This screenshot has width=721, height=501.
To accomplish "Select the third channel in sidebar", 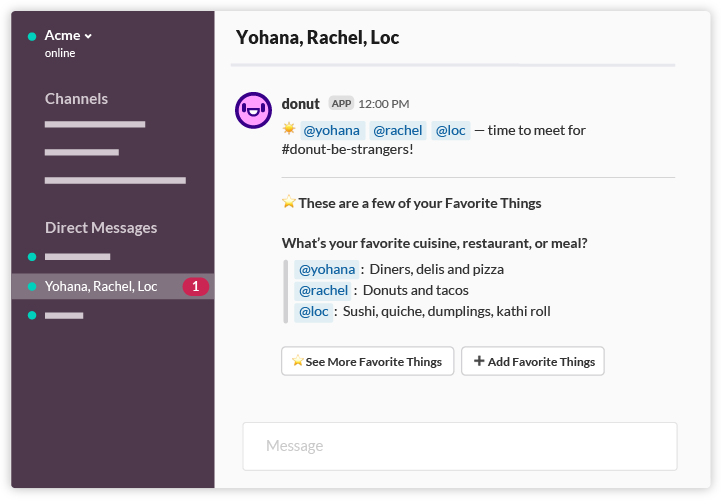I will point(115,181).
